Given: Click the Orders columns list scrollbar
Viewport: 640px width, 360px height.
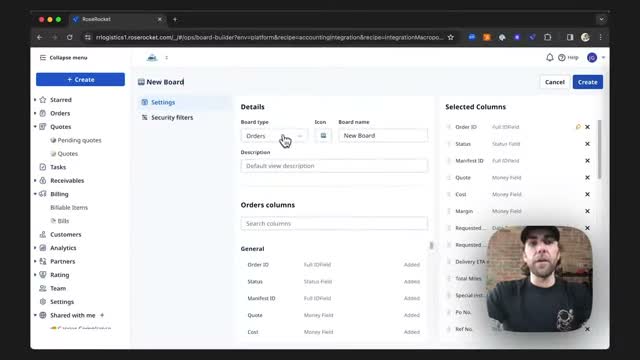Looking at the screenshot, I should click(x=431, y=245).
